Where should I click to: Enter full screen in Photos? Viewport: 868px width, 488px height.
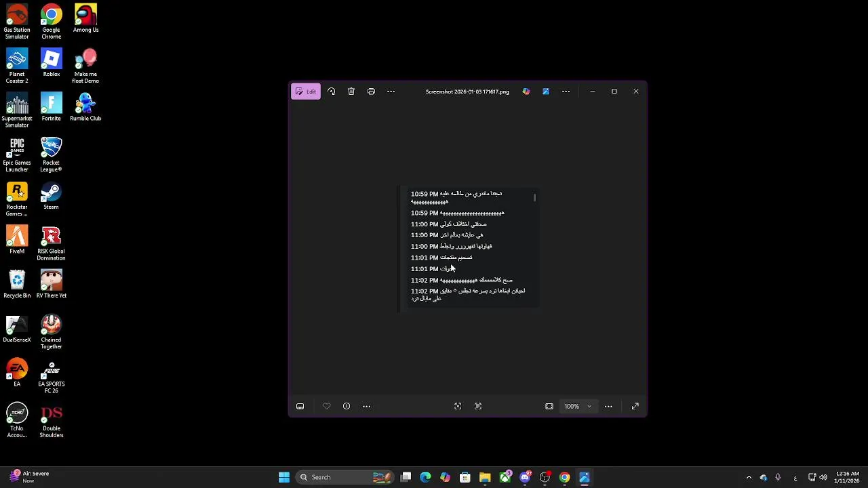(x=635, y=406)
